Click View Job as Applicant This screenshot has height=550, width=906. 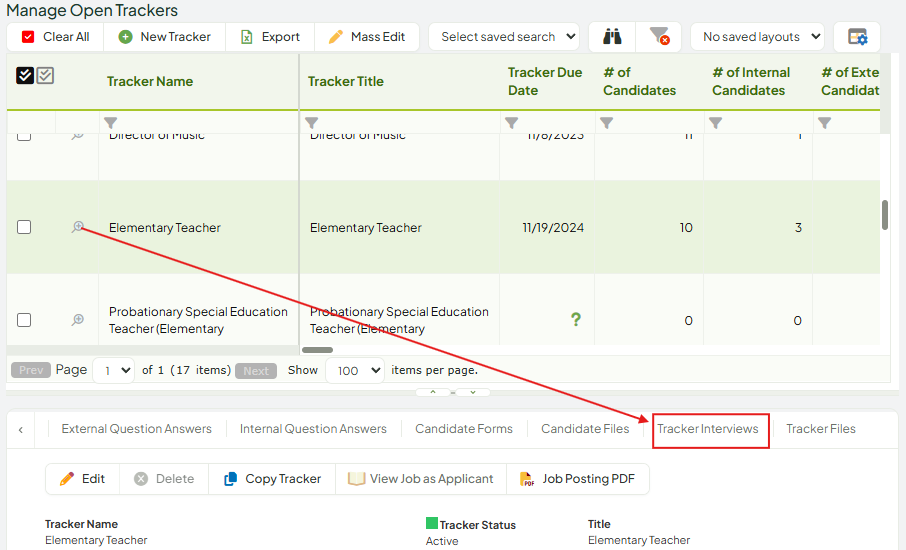click(x=421, y=479)
